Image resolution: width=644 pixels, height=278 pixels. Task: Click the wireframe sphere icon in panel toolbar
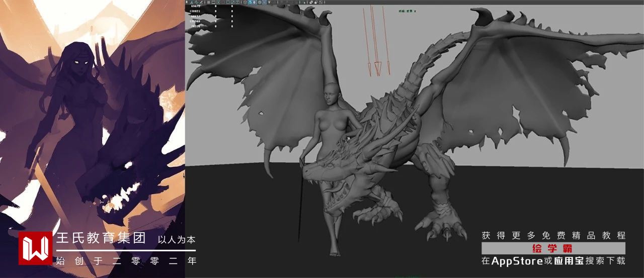pos(245,3)
